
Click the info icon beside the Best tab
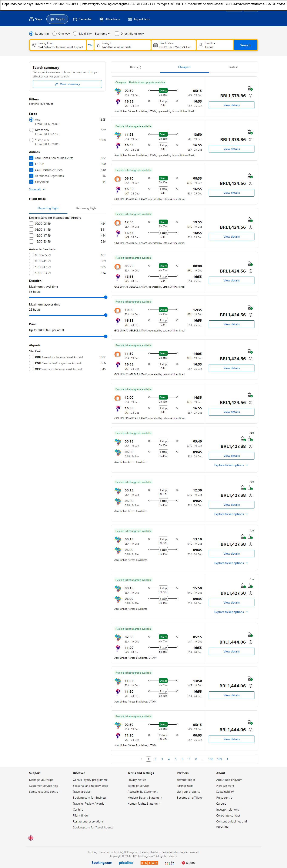(x=139, y=67)
